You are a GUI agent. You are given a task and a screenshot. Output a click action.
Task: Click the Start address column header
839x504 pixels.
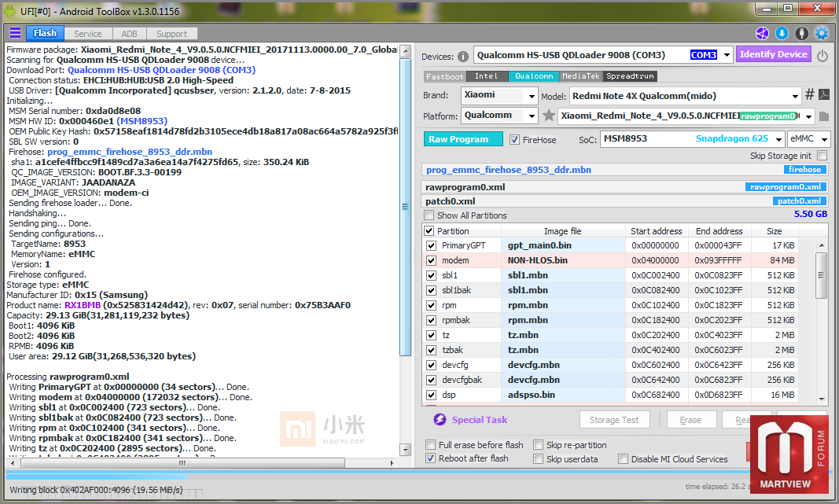657,231
